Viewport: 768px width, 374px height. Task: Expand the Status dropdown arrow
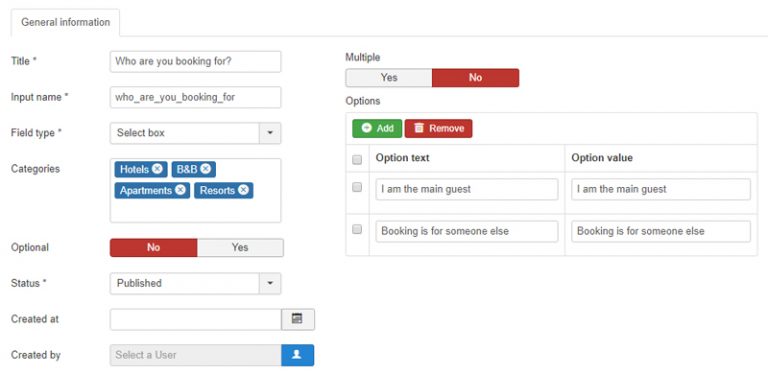point(270,283)
